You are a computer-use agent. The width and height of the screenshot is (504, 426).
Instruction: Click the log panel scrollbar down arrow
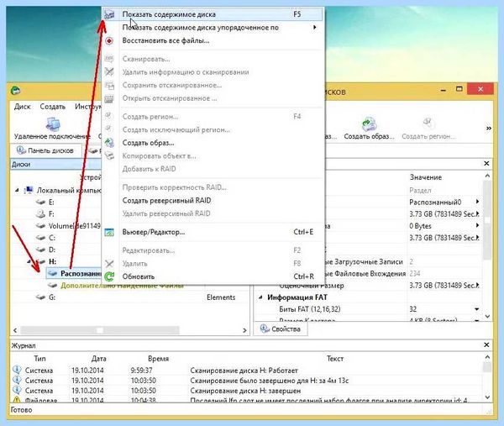coord(487,397)
